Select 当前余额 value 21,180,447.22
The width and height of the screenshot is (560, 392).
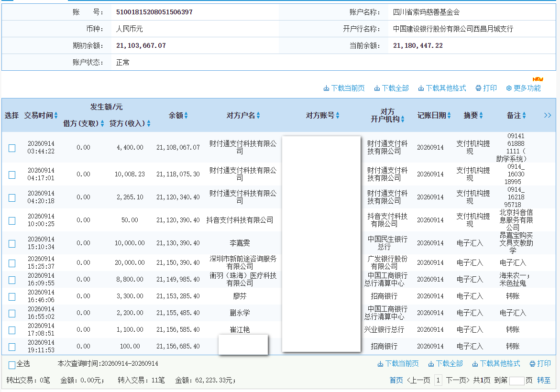coord(418,46)
